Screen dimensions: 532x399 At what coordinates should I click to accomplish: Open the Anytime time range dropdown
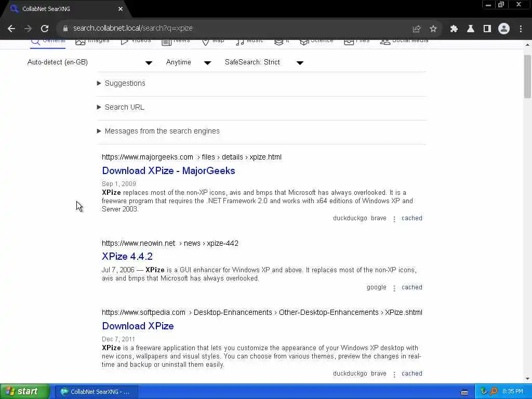[189, 62]
